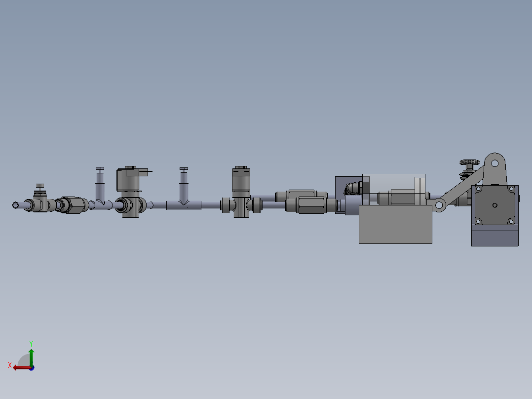Select the stepper motor square face plate
Screen dimensions: 532x399
click(x=494, y=205)
